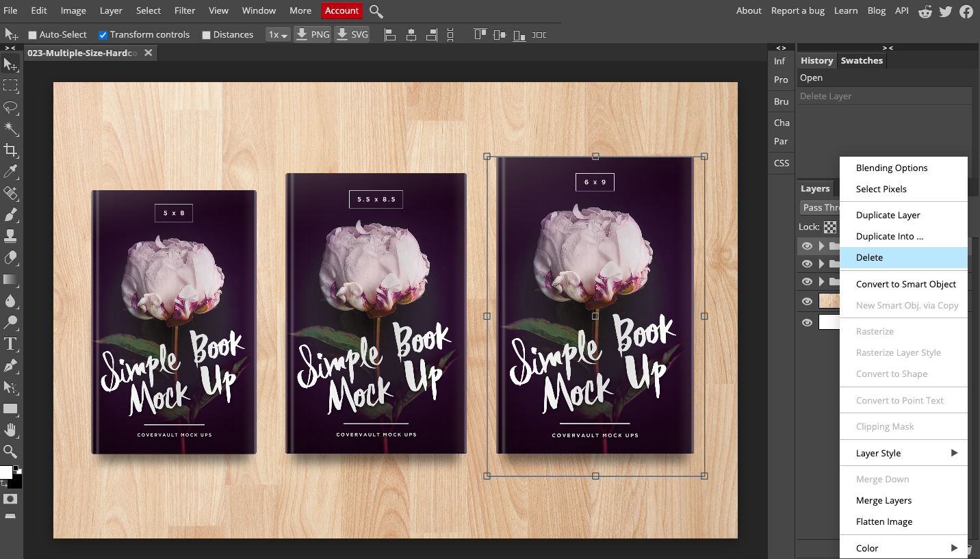Click the Lasso Select tool
The height and width of the screenshot is (559, 980).
[x=10, y=107]
